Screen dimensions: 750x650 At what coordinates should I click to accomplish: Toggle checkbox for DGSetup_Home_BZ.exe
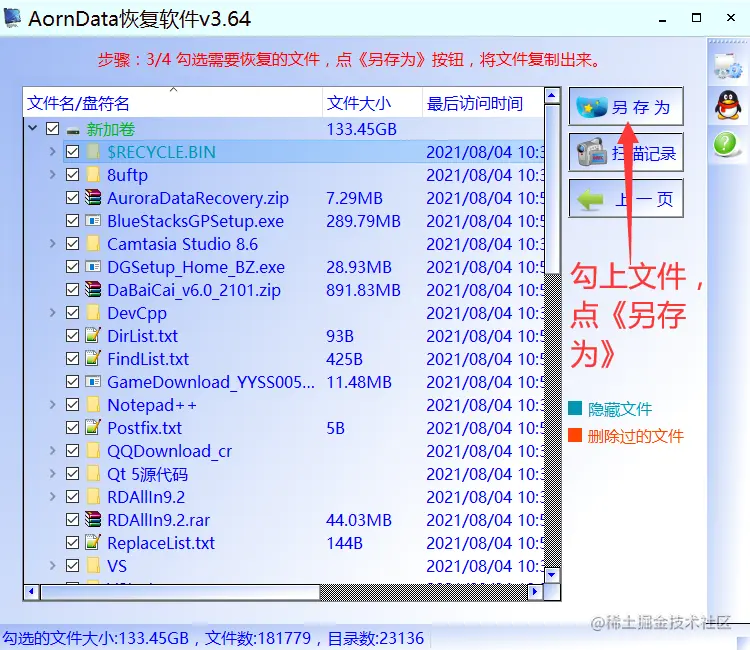73,266
